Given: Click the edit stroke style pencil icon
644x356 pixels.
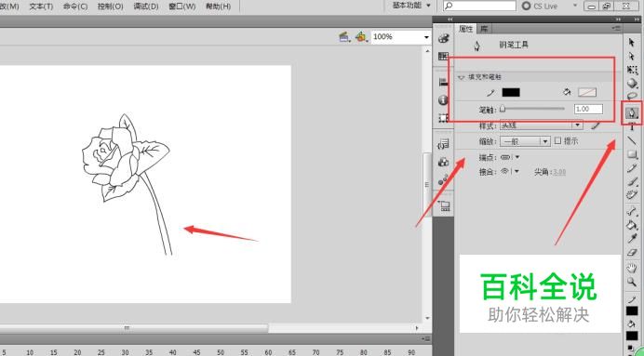Looking at the screenshot, I should coord(595,125).
